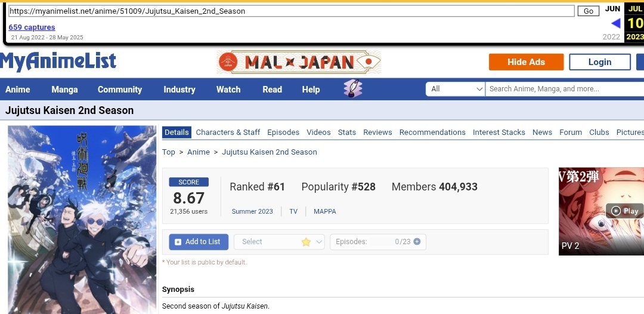
Task: Play the PV 2 video thumbnail
Action: click(x=624, y=211)
